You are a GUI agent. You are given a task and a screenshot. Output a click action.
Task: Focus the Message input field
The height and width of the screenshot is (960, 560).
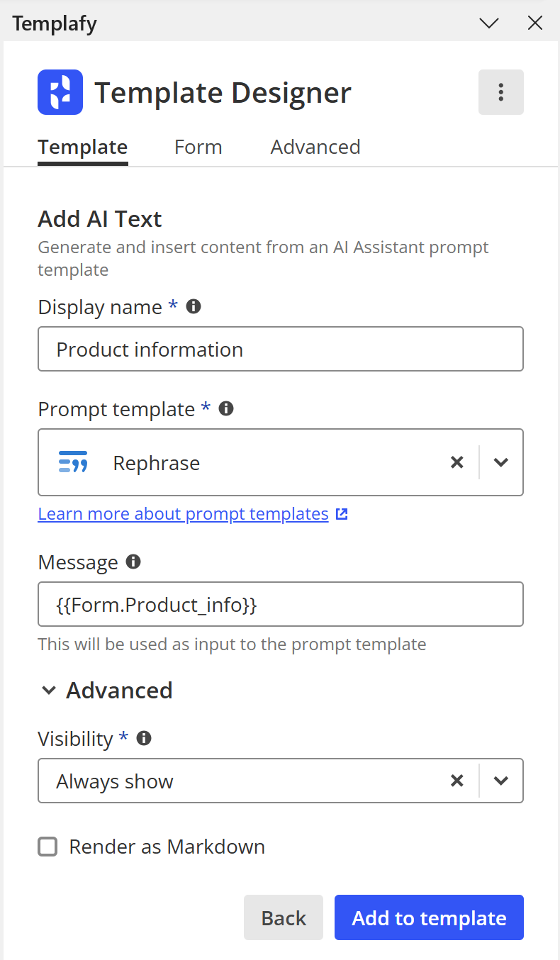281,604
